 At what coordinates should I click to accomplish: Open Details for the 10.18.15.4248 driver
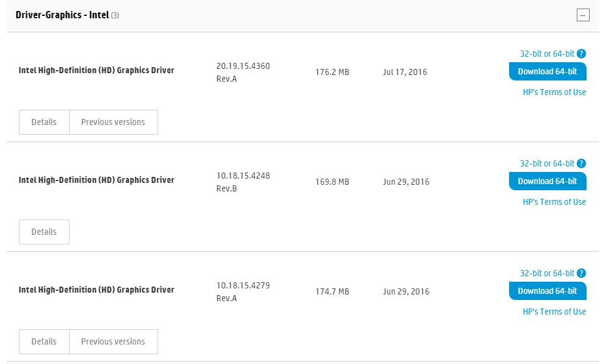(44, 232)
